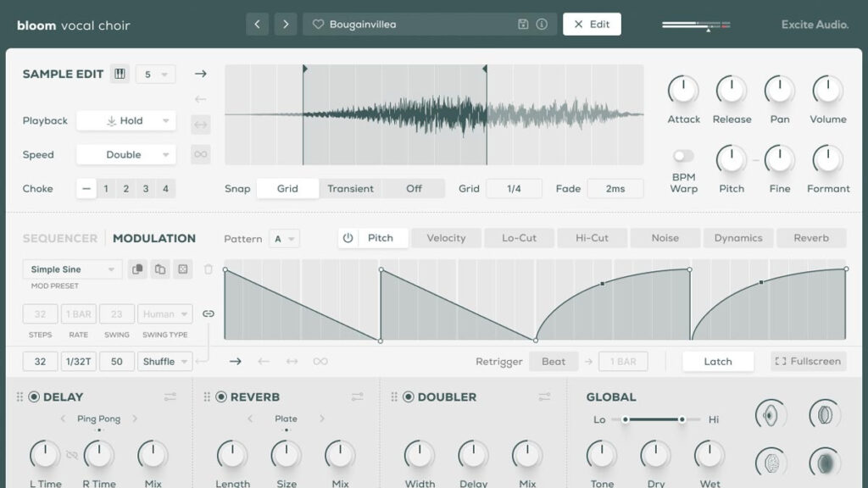Select the Hi-Cut modulation tab
Image resolution: width=868 pixels, height=488 pixels.
pyautogui.click(x=592, y=238)
